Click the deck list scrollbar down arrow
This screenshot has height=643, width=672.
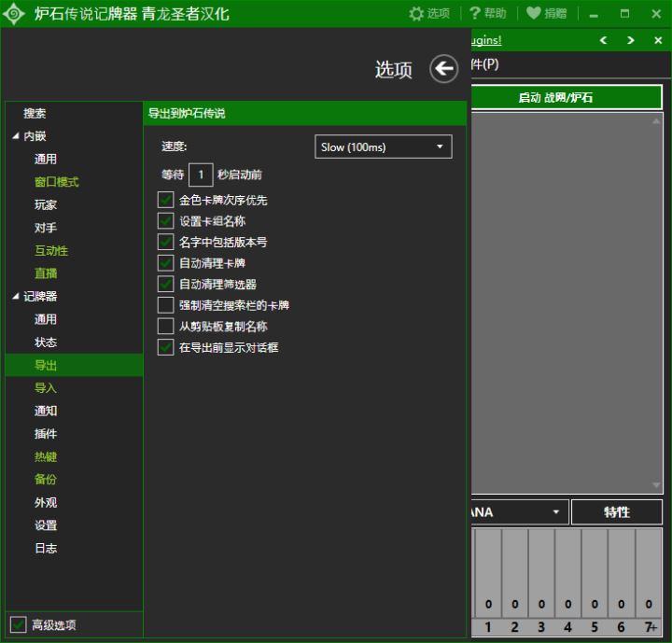click(656, 485)
